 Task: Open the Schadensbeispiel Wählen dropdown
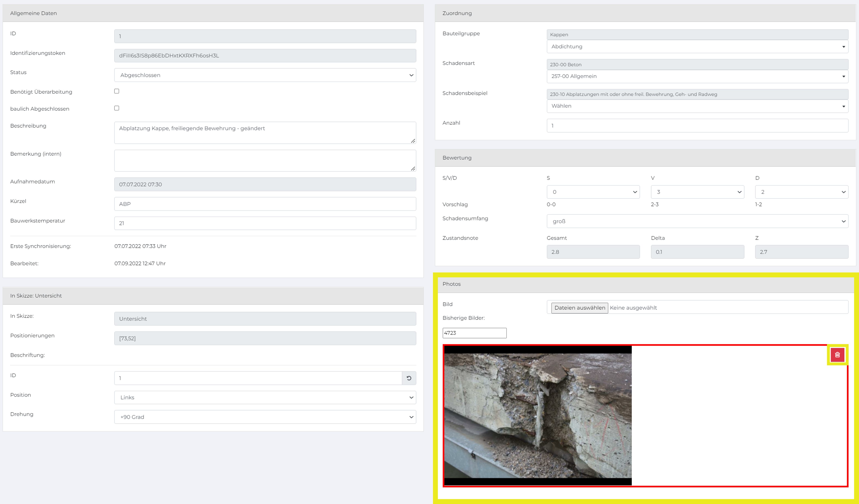click(x=697, y=106)
